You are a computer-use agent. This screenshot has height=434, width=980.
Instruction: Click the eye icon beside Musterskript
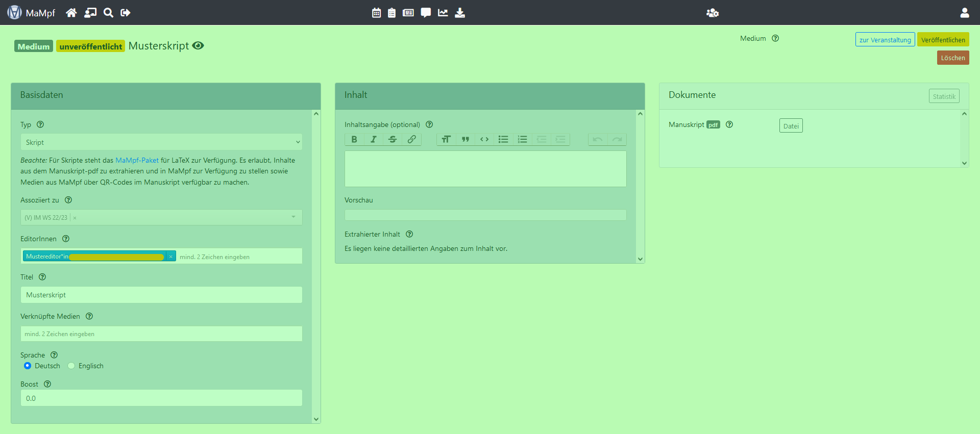click(198, 46)
